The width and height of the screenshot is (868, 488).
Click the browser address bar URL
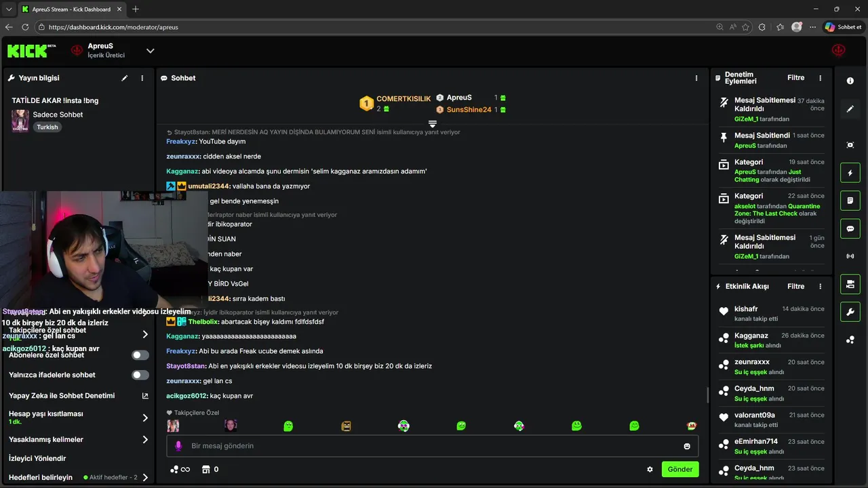point(113,27)
